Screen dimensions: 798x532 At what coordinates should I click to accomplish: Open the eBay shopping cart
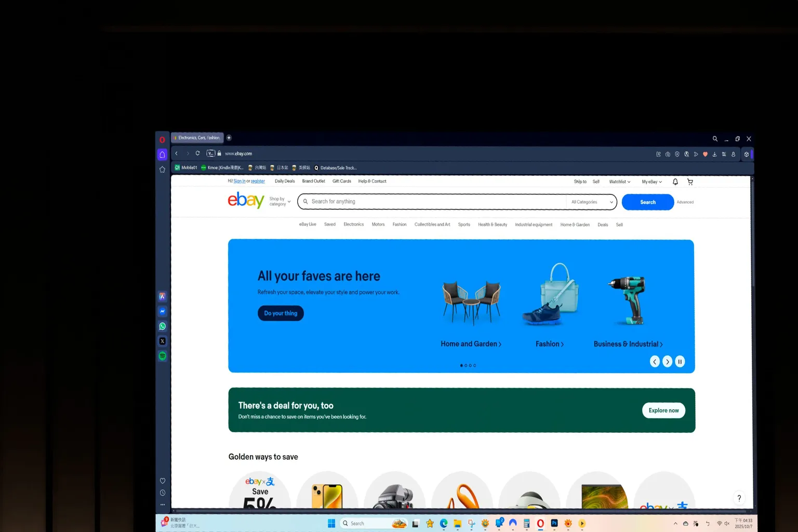point(690,182)
